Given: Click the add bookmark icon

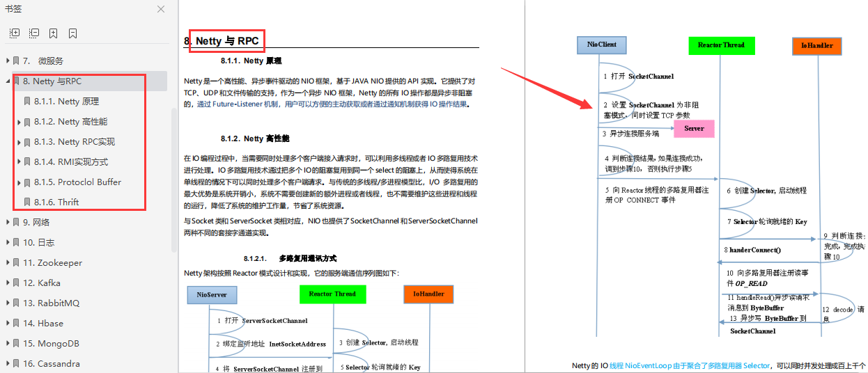Looking at the screenshot, I should (54, 33).
